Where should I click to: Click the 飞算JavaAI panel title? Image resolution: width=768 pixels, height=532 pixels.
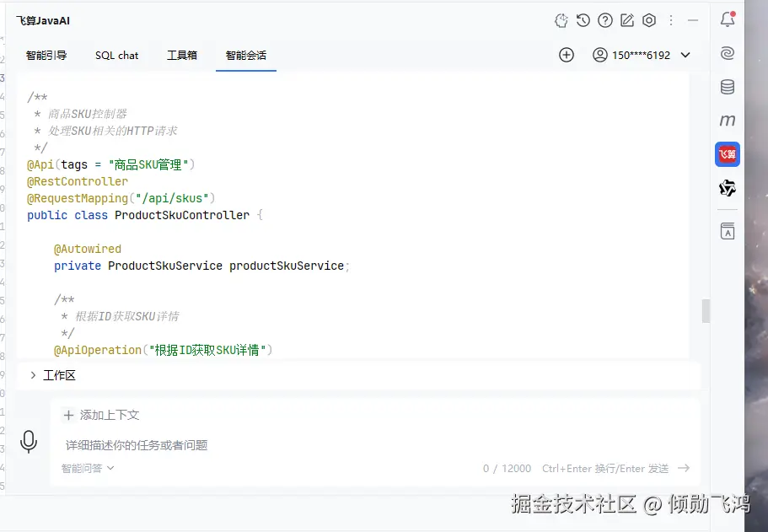(x=43, y=20)
